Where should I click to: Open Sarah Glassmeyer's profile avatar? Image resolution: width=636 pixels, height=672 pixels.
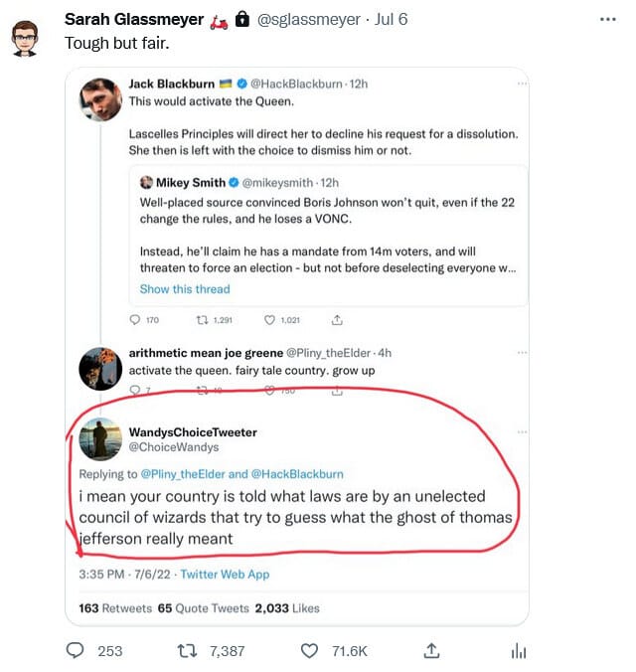pyautogui.click(x=26, y=34)
